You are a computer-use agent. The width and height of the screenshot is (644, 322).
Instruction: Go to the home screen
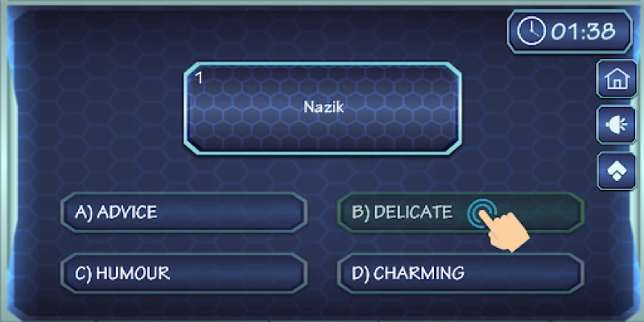click(x=617, y=80)
